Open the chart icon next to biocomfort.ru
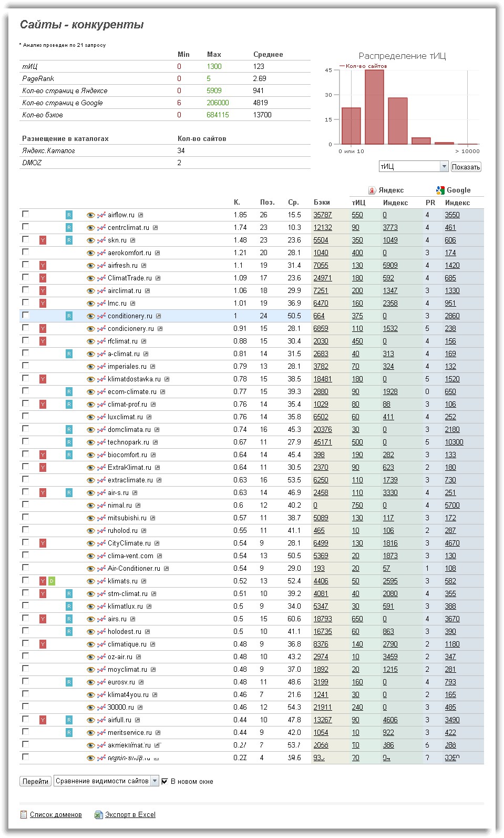Image resolution: width=504 pixels, height=838 pixels. [101, 455]
